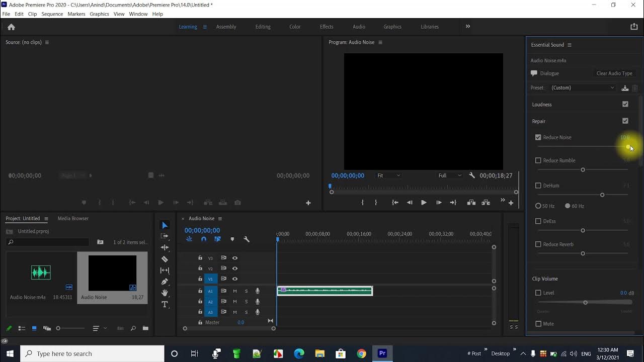Select the 60 Hz radio option
Viewport: 644px width, 362px height.
point(568,206)
